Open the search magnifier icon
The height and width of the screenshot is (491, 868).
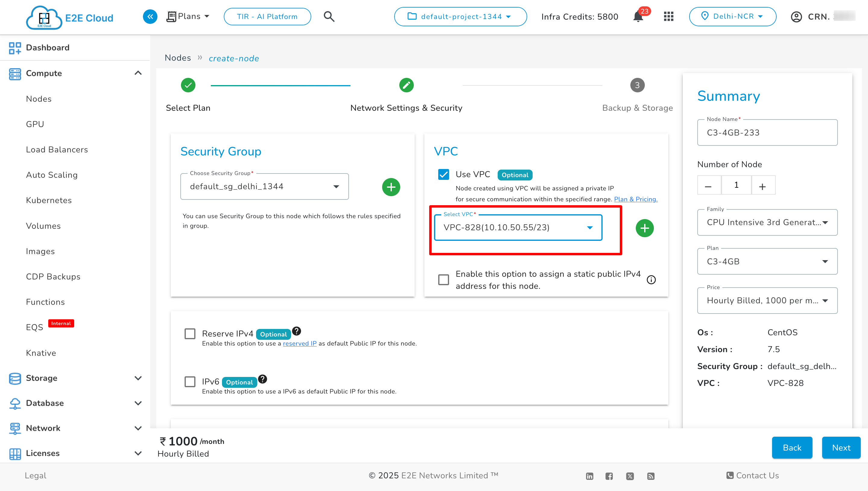(329, 17)
